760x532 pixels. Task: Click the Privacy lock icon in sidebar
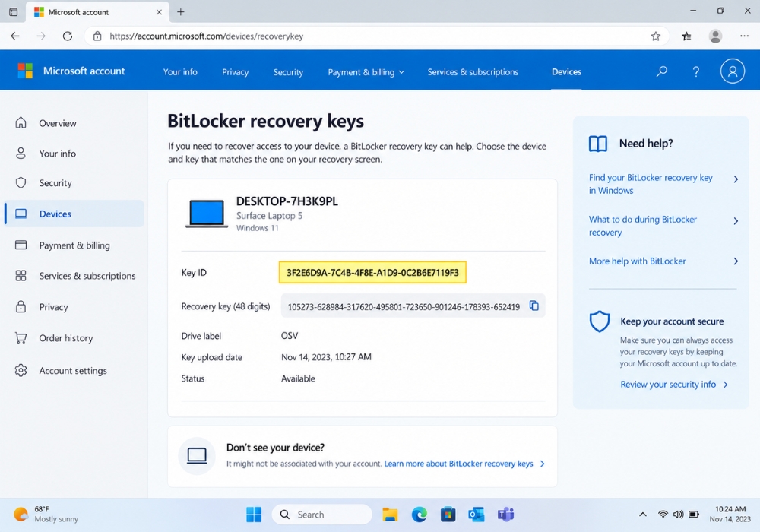click(x=21, y=306)
